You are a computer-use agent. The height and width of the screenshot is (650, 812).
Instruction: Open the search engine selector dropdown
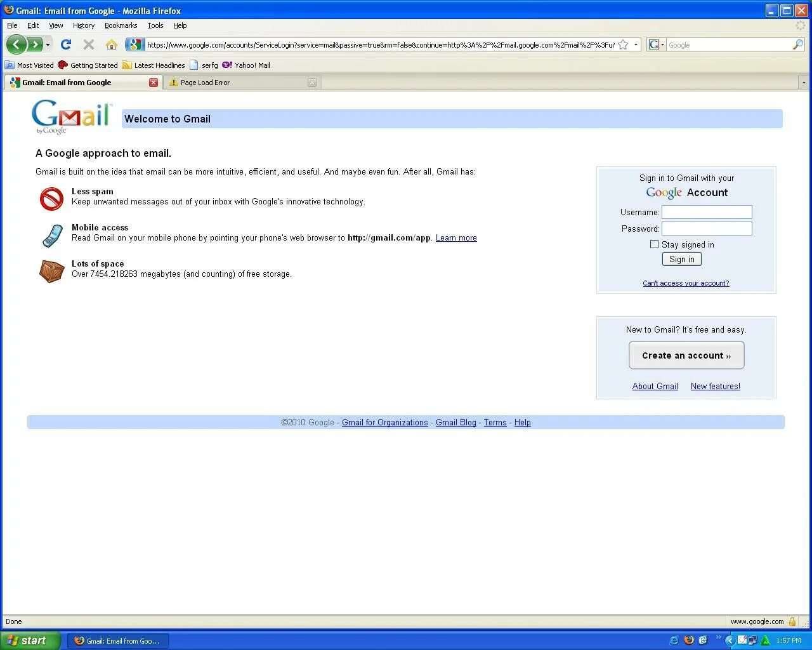pos(656,44)
